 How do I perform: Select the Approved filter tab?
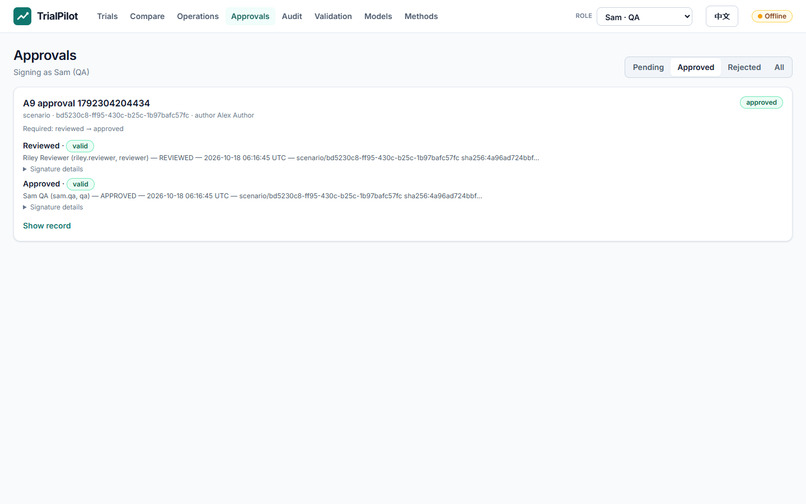tap(695, 67)
